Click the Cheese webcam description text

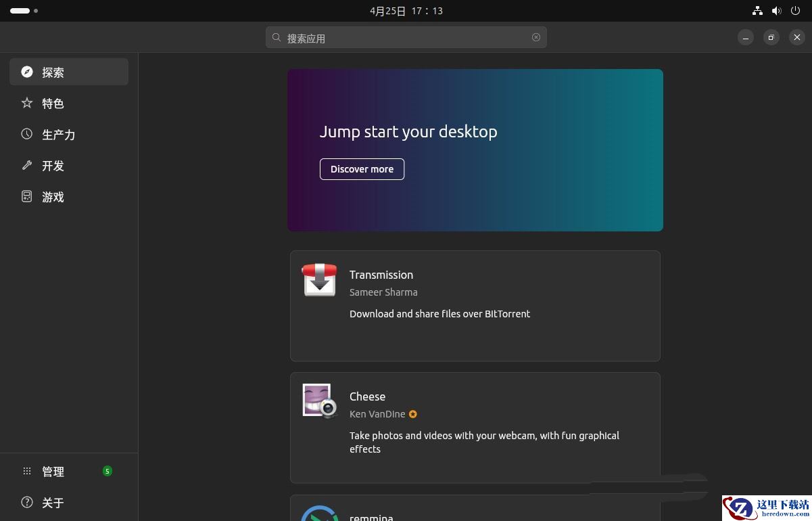pyautogui.click(x=484, y=443)
